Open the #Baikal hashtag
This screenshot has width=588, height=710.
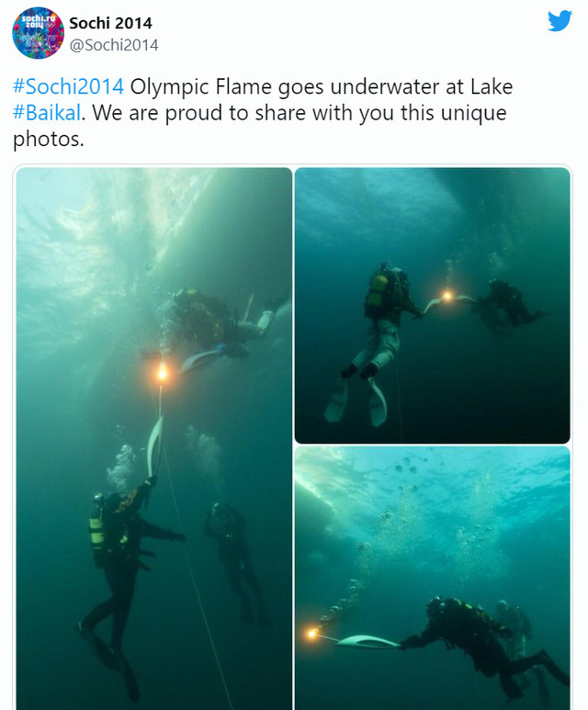[x=47, y=113]
